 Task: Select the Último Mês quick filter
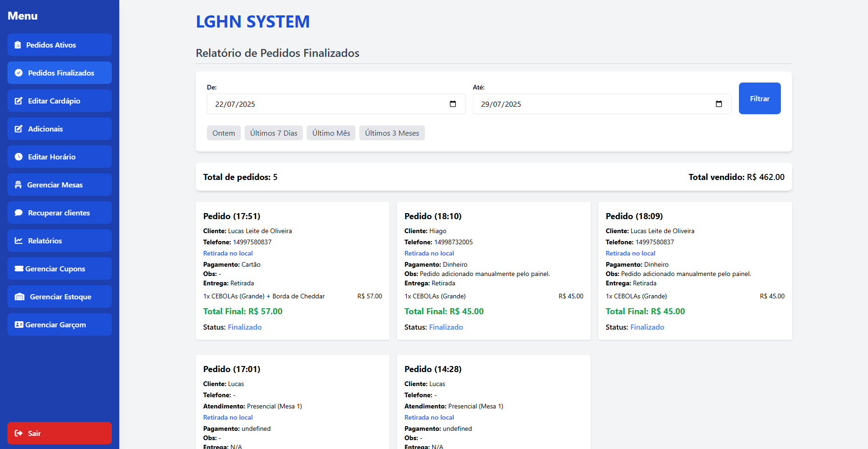coord(331,133)
